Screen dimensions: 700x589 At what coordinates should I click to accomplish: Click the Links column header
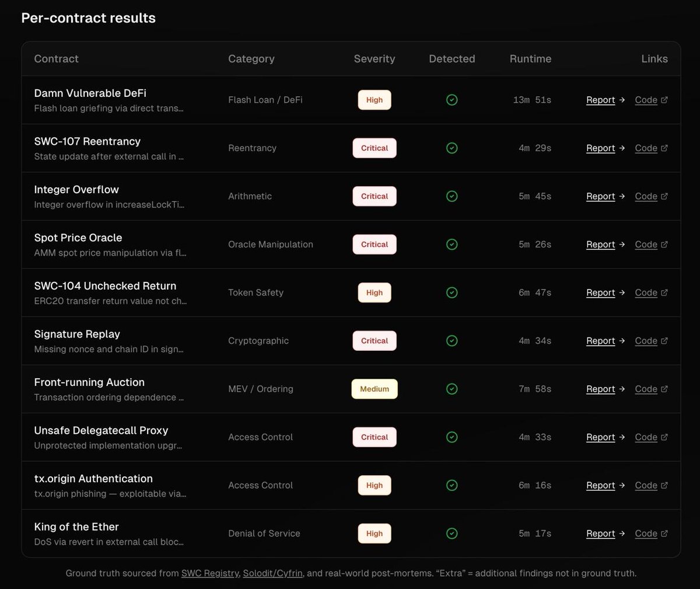(x=654, y=59)
